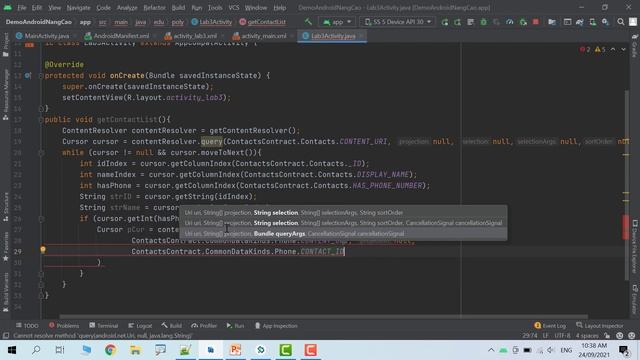Open the Terminal tool window
640x360 pixels.
[104, 326]
